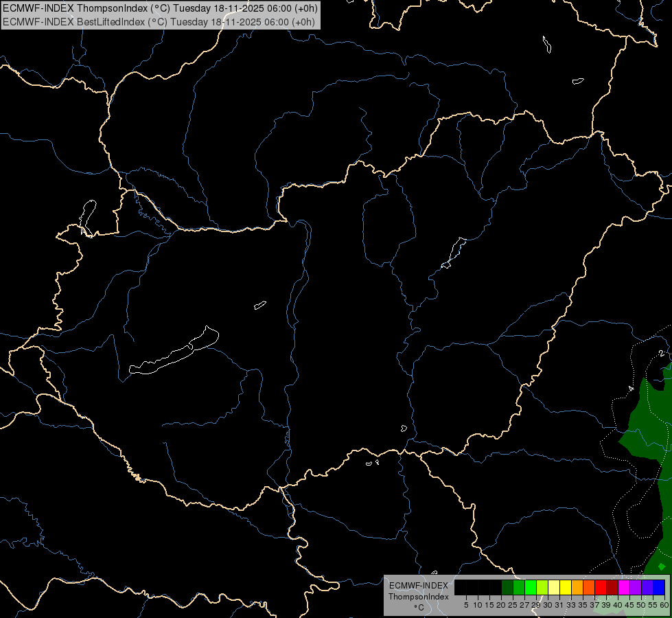The image size is (672, 618).
Task: Click the contour label 4 on the map
Action: (x=631, y=389)
